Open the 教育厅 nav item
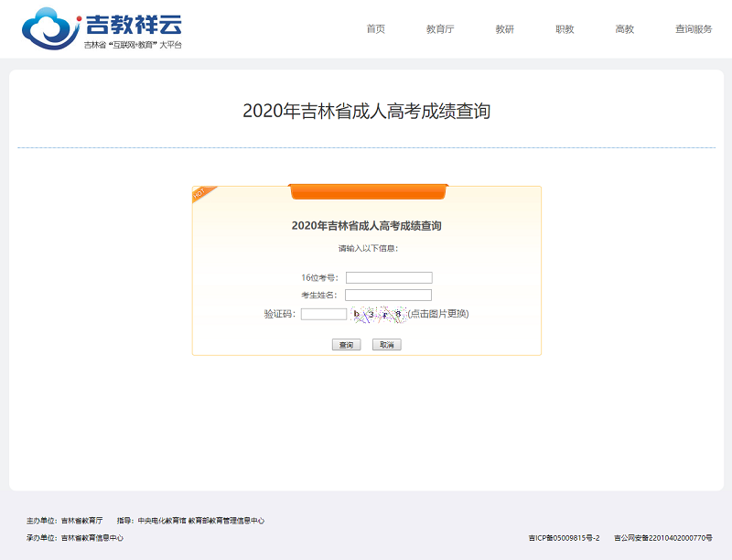The width and height of the screenshot is (732, 560). tap(440, 29)
